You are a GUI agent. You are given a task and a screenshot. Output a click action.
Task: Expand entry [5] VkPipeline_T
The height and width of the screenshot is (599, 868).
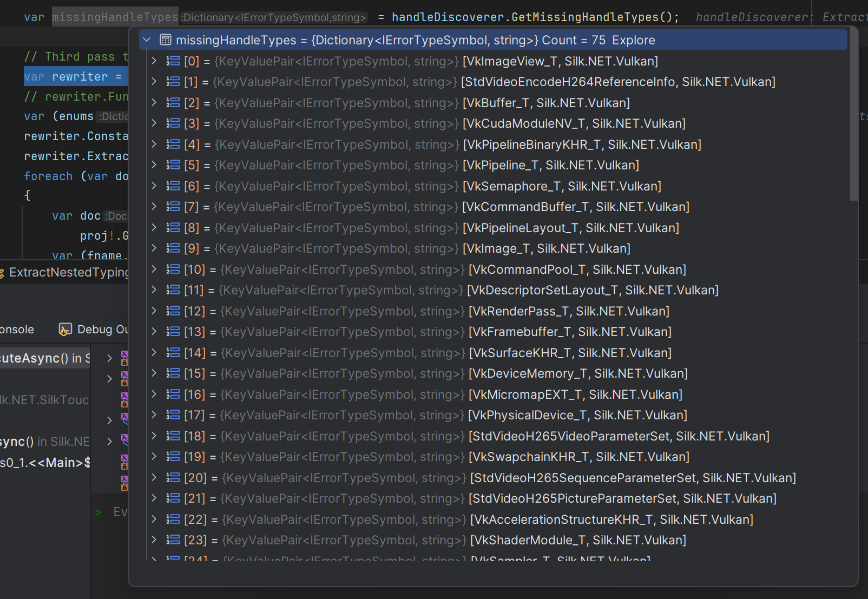tap(154, 165)
